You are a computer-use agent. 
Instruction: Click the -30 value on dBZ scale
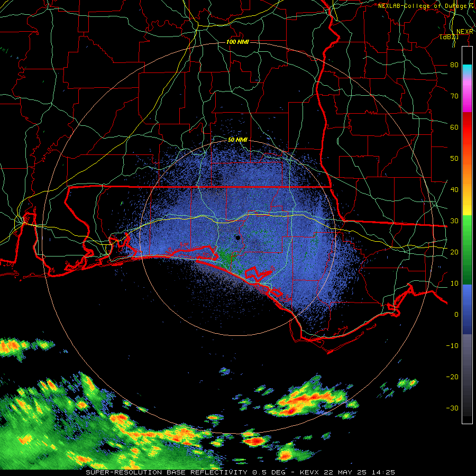pos(452,408)
